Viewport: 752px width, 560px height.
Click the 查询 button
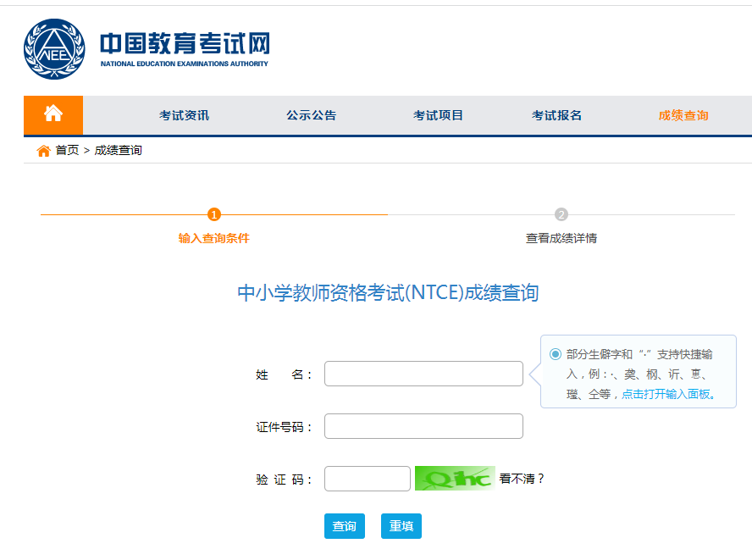point(345,526)
